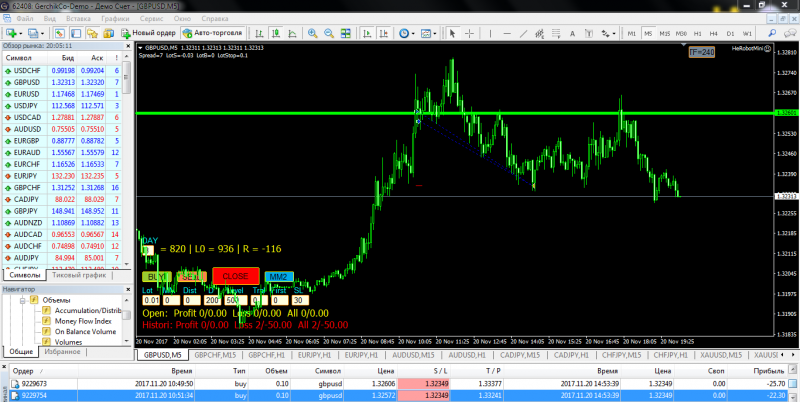Screen dimensions: 800x402
Task: Switch timeframe to H1
Action: tap(697, 33)
